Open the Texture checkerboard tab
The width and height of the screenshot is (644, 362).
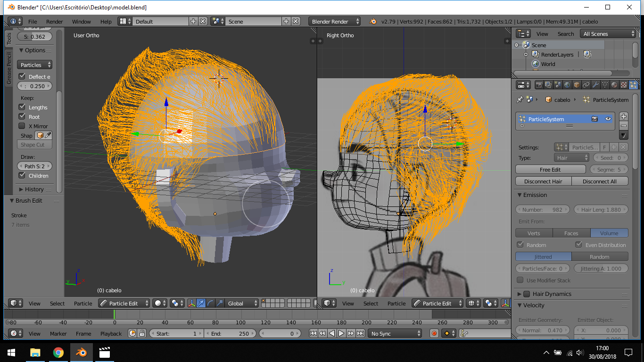pos(623,85)
